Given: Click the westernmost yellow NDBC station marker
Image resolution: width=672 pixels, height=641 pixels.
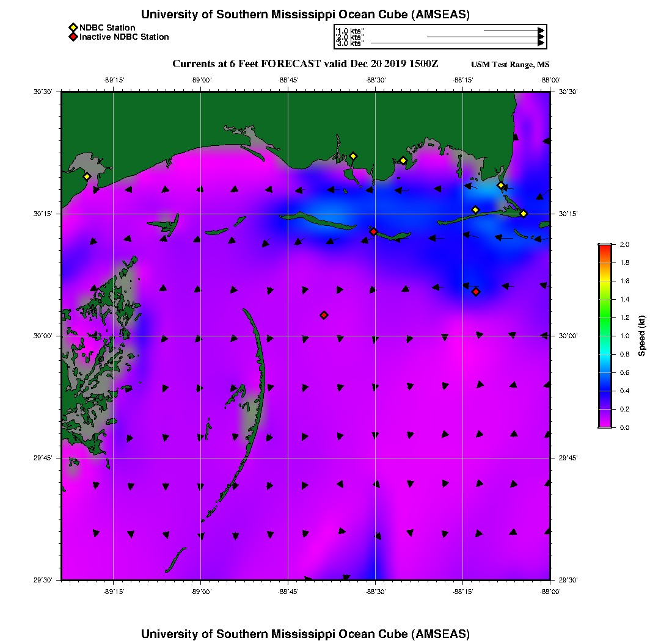Looking at the screenshot, I should 87,176.
